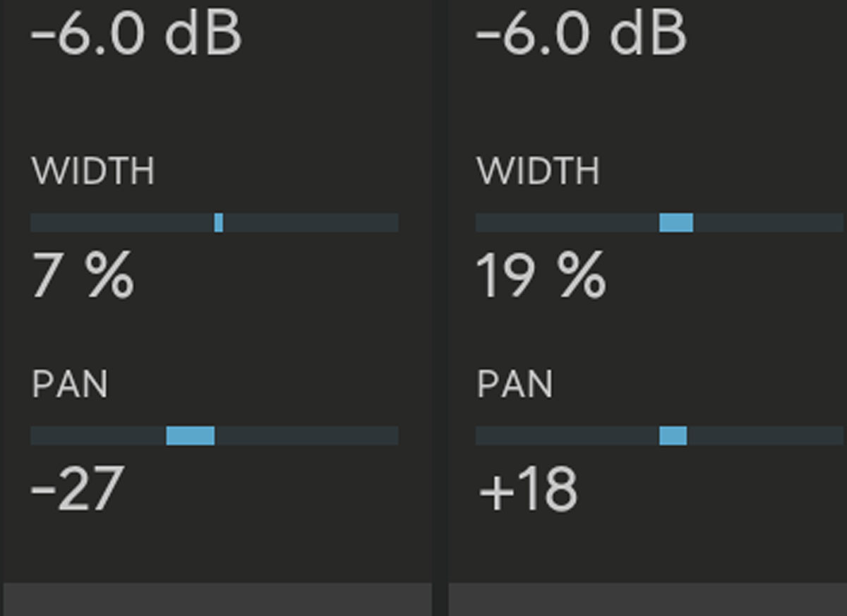Click the right channel's -6.0 dB volume value
The height and width of the screenshot is (616, 847).
(580, 34)
